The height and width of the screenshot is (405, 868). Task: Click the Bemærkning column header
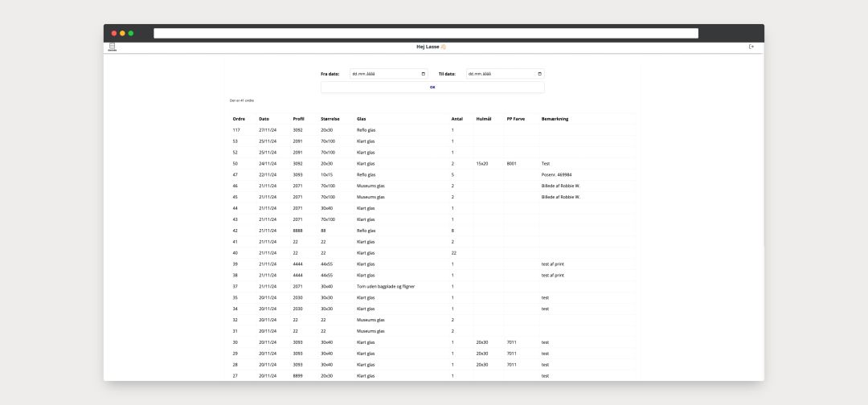(x=555, y=119)
